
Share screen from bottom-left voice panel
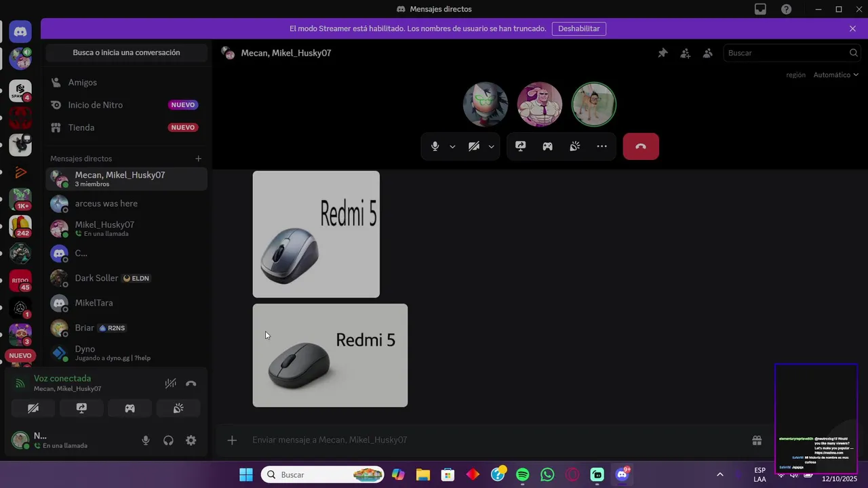pyautogui.click(x=81, y=408)
